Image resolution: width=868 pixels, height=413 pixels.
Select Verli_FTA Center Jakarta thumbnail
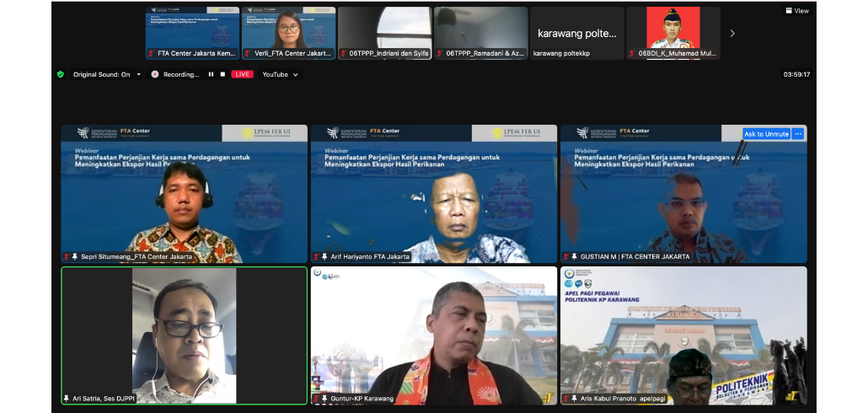289,34
